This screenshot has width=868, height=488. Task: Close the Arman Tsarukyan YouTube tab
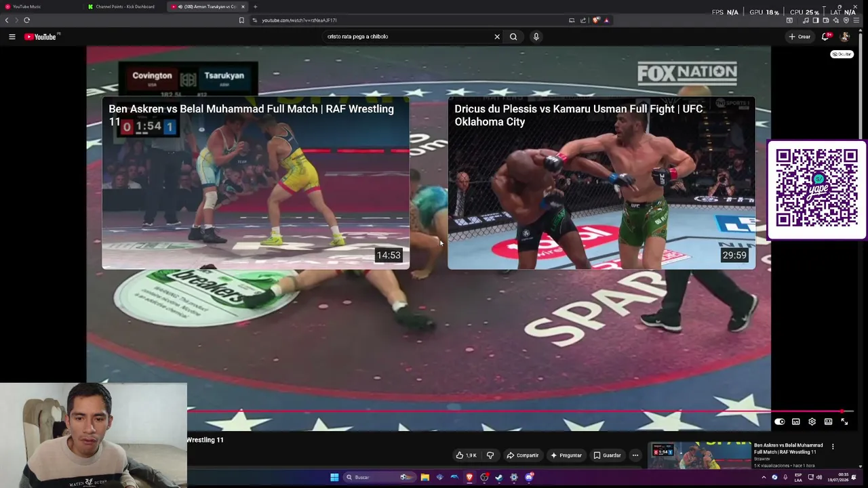(x=243, y=7)
